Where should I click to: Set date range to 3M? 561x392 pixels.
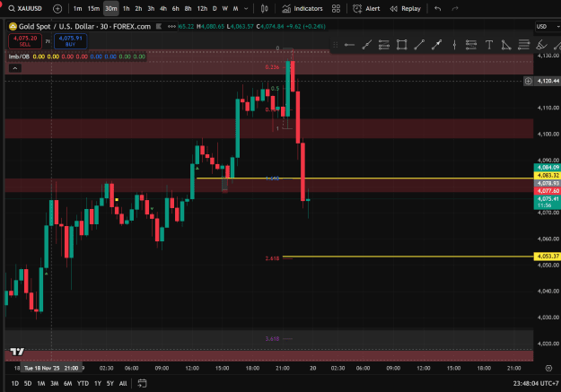pyautogui.click(x=55, y=383)
